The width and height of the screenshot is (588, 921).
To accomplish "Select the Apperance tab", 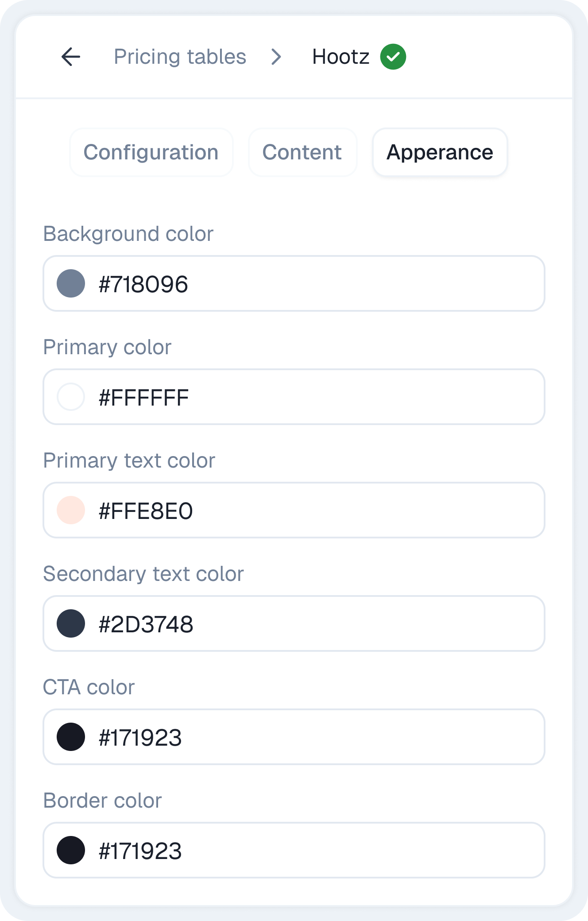I will 440,152.
